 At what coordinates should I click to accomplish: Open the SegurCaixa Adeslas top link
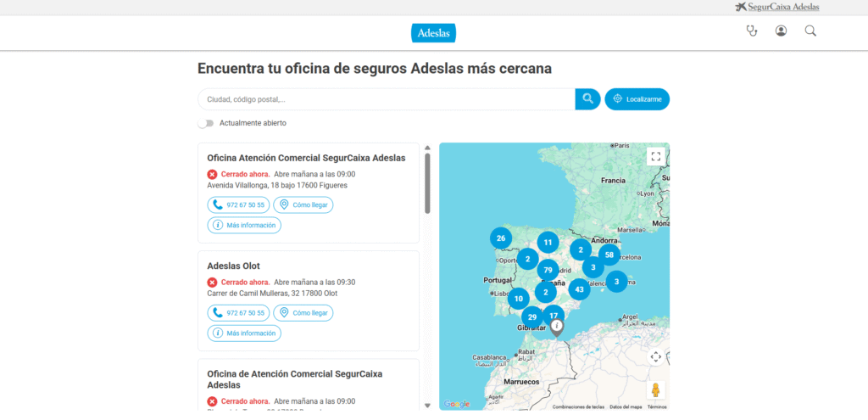point(777,7)
